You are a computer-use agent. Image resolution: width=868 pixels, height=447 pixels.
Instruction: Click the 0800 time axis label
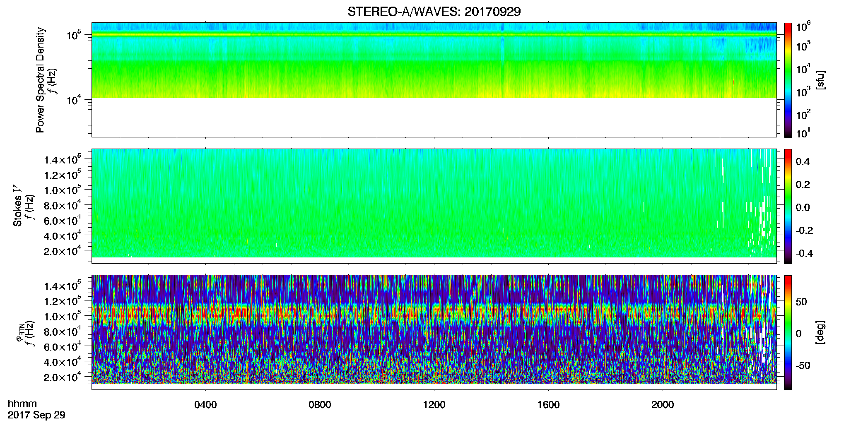point(320,405)
